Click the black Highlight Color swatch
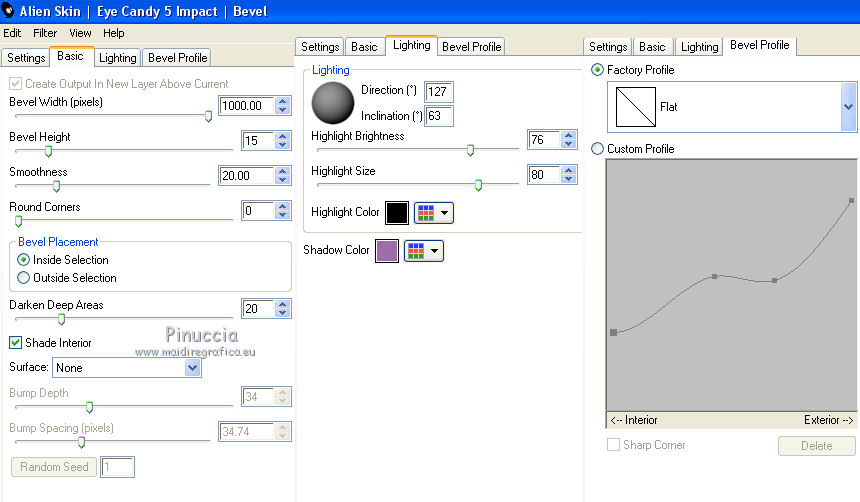The height and width of the screenshot is (502, 860). [x=397, y=213]
